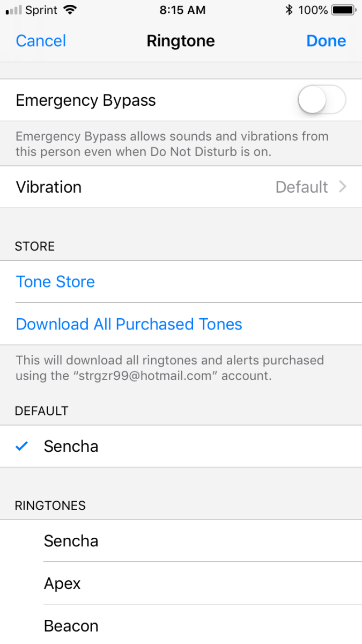Tap the blue checkmark next to Sencha
The height and width of the screenshot is (644, 362).
click(21, 446)
